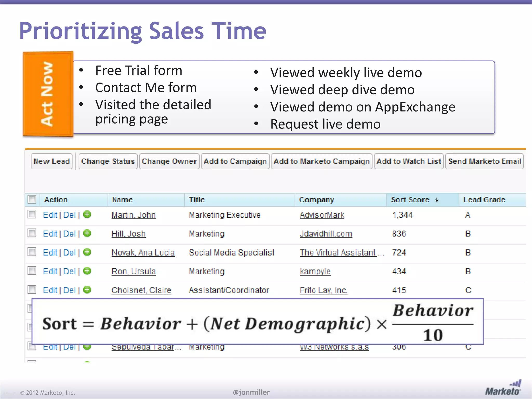This screenshot has width=532, height=399.
Task: Open the Martin, John lead
Action: click(134, 215)
